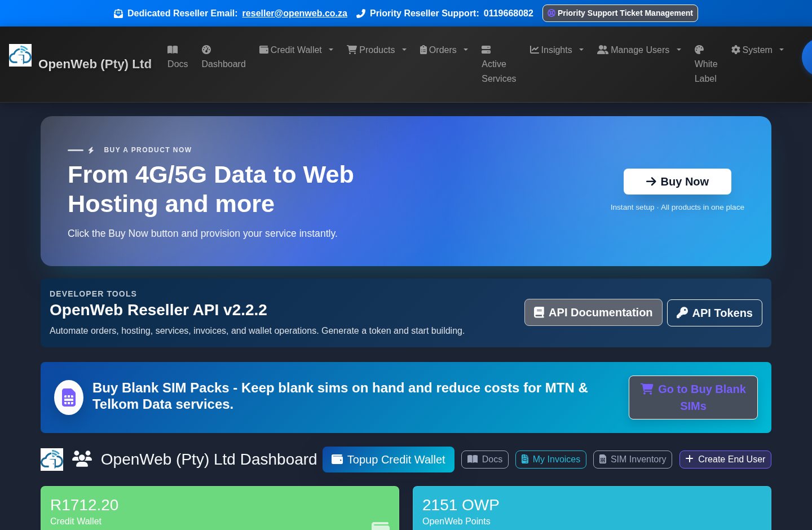Screen dimensions: 812x530
Task: Open the Products menu label
Action: [377, 50]
